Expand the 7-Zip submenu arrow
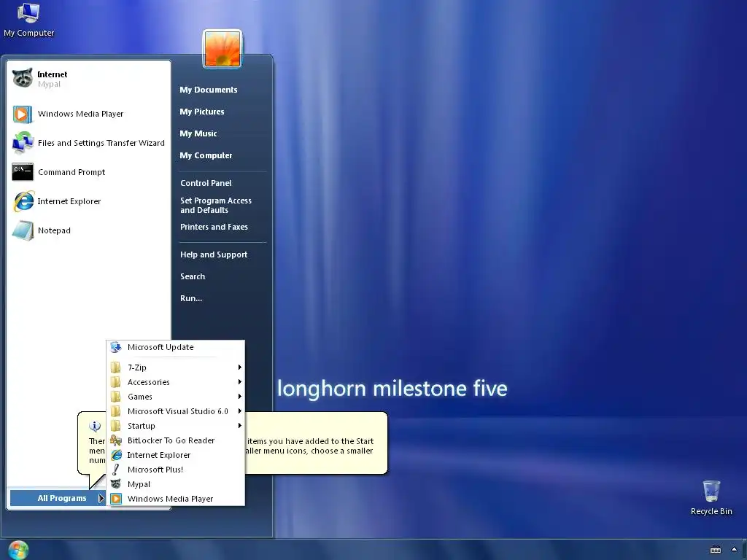This screenshot has width=747, height=560. point(239,367)
